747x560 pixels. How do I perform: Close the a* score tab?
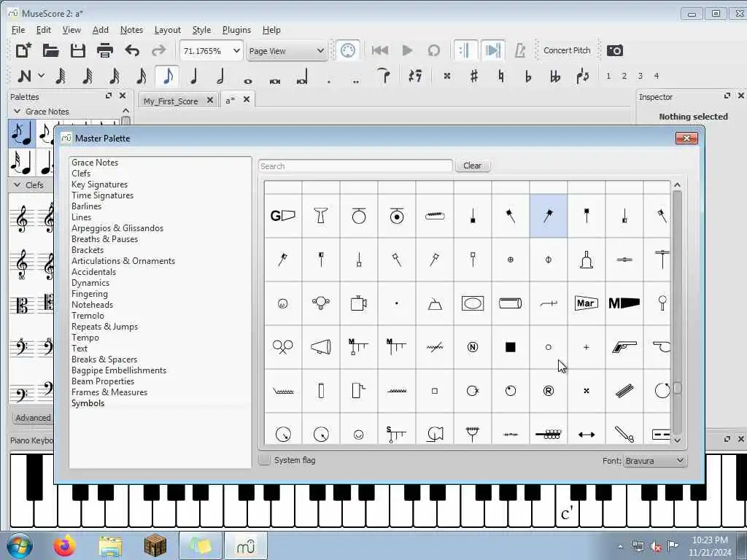pos(247,99)
